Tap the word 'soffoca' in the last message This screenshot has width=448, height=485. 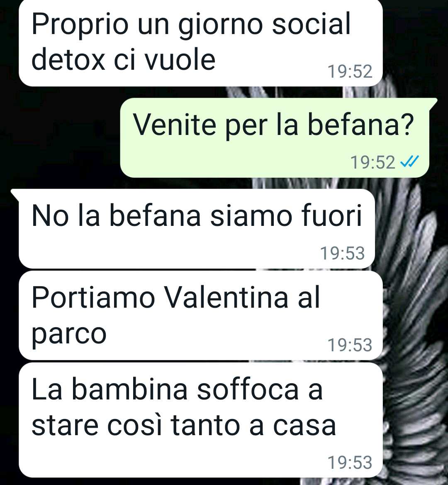248,389
